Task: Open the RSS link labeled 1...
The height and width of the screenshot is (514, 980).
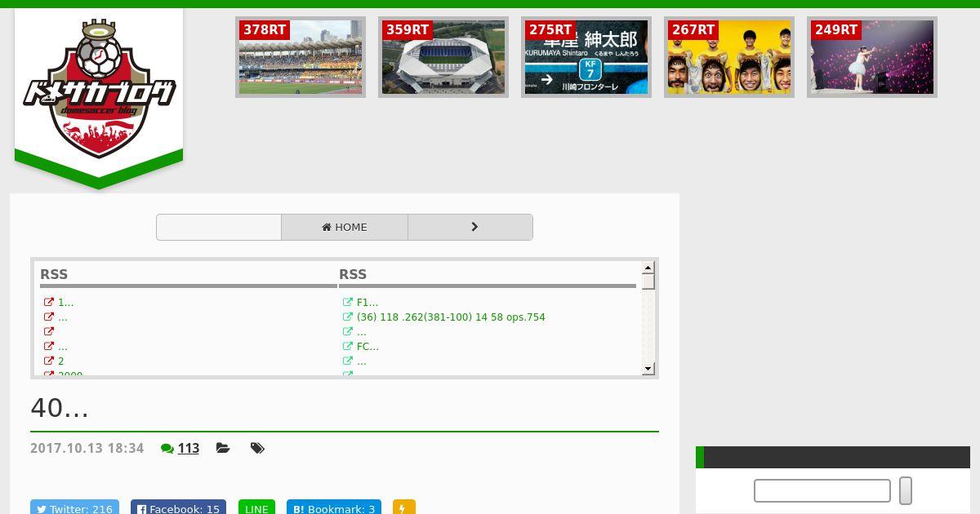Action: point(65,302)
